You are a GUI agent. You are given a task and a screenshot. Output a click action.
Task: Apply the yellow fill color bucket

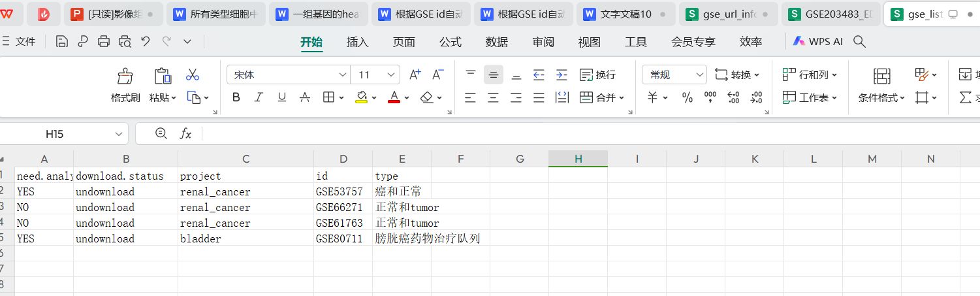(362, 97)
